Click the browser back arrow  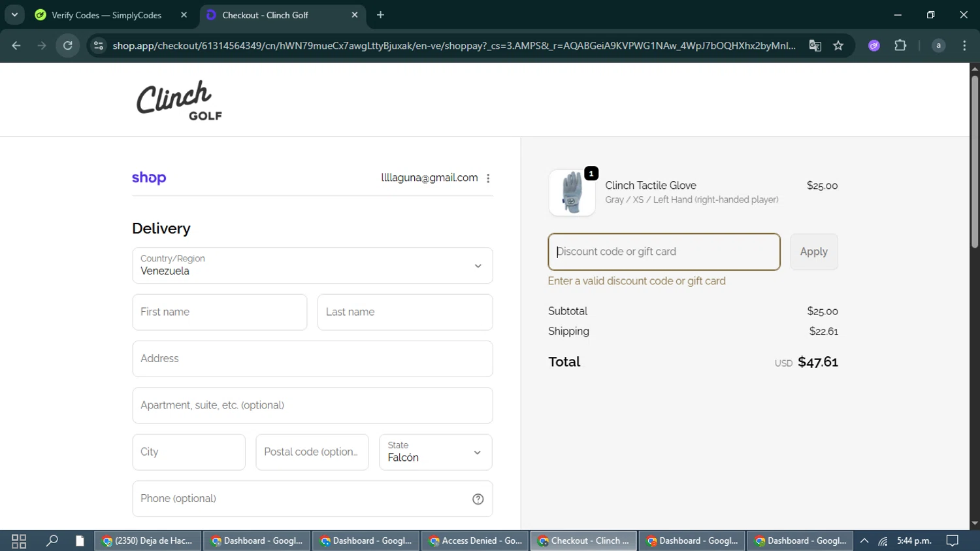(x=16, y=46)
